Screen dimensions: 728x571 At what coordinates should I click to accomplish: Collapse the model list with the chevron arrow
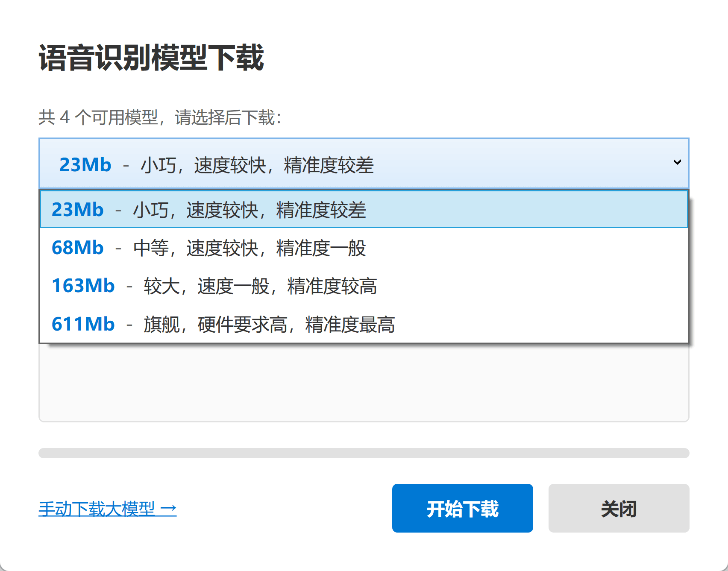[677, 162]
